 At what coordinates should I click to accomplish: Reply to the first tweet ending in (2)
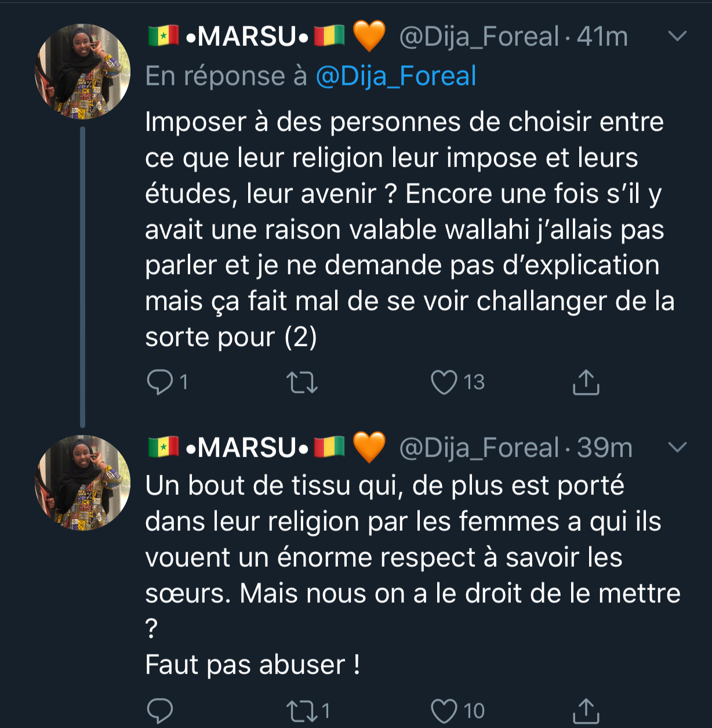coord(160,382)
